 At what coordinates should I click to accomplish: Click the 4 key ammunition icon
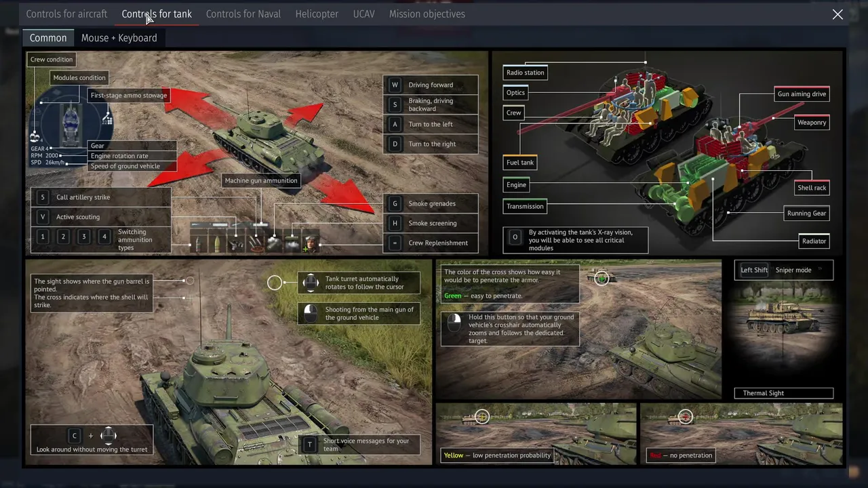(104, 237)
